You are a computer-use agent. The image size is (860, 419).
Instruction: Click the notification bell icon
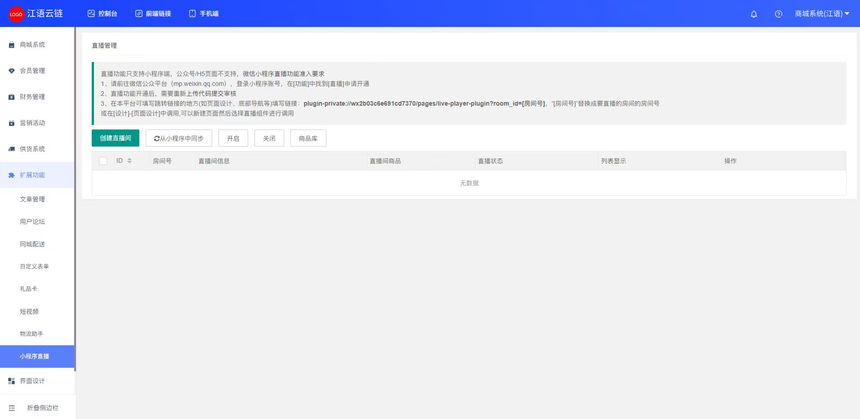click(x=753, y=14)
